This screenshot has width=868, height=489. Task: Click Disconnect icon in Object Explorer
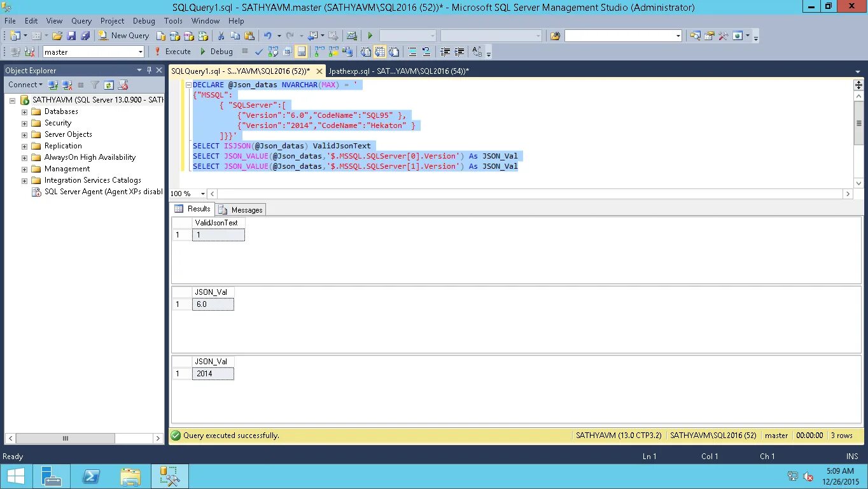pos(67,85)
